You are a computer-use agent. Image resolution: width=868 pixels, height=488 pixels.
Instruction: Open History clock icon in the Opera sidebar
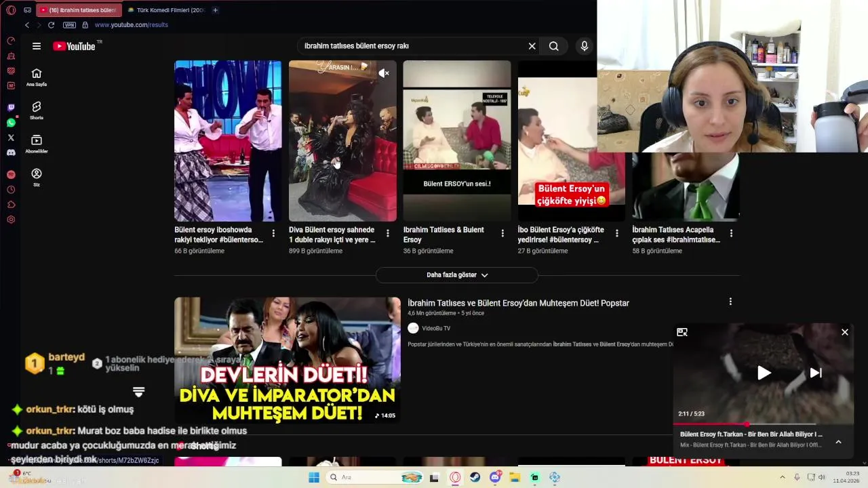point(11,190)
